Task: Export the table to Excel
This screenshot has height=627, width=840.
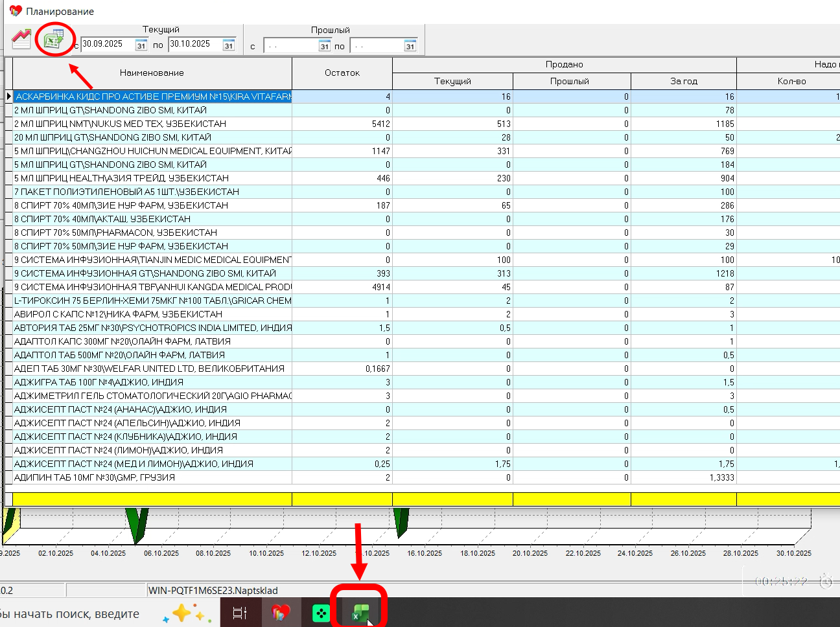Action: (53, 40)
